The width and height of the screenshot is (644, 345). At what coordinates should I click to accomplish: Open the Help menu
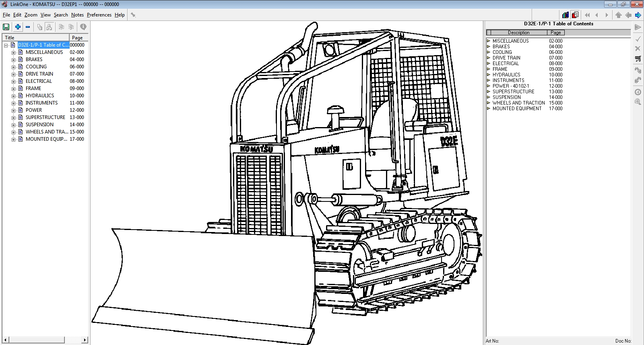point(120,15)
